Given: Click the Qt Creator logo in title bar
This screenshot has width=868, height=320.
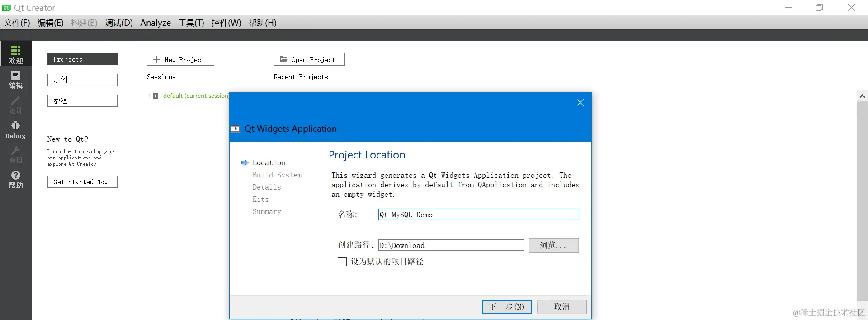Looking at the screenshot, I should click(6, 8).
